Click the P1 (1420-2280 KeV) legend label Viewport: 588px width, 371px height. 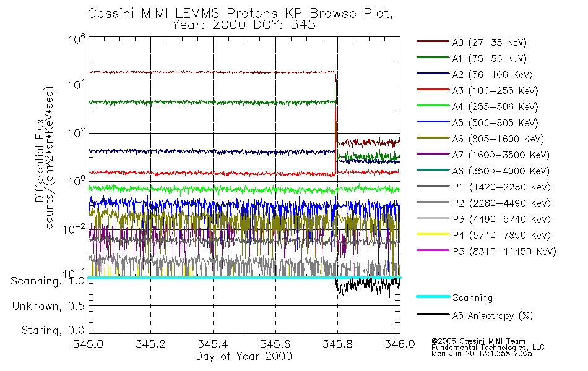pos(501,187)
